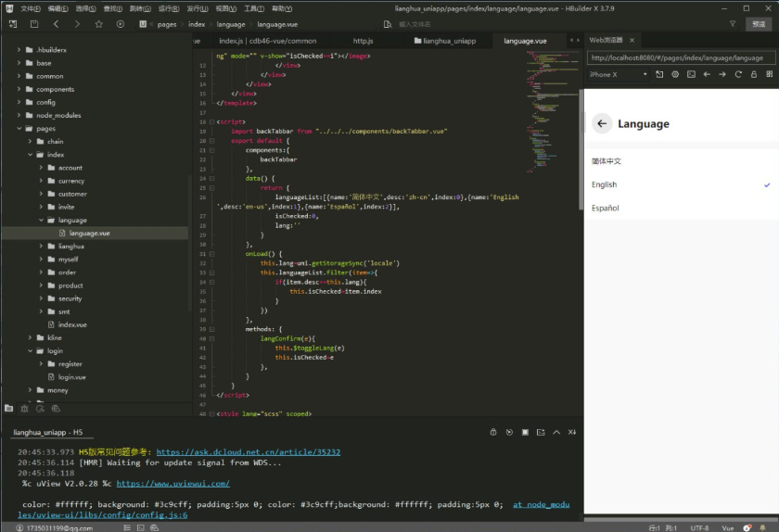This screenshot has height=532, width=779.
Task: Click the close console X icon
Action: pyautogui.click(x=572, y=432)
